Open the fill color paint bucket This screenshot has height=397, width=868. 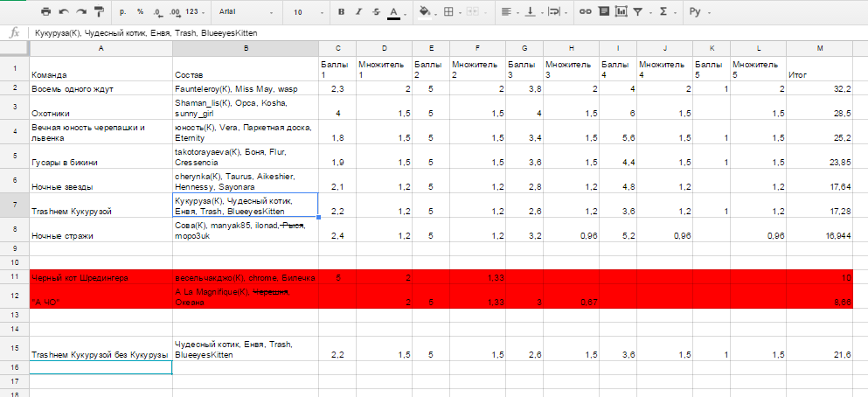[x=426, y=12]
